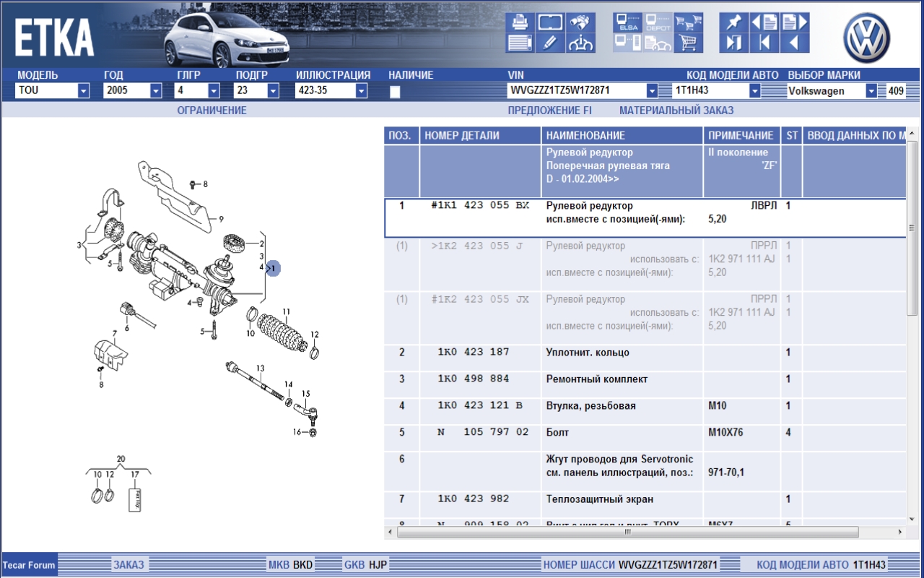Click callout number 9 in the diagram
Screen dimensions: 924x578
[221, 219]
